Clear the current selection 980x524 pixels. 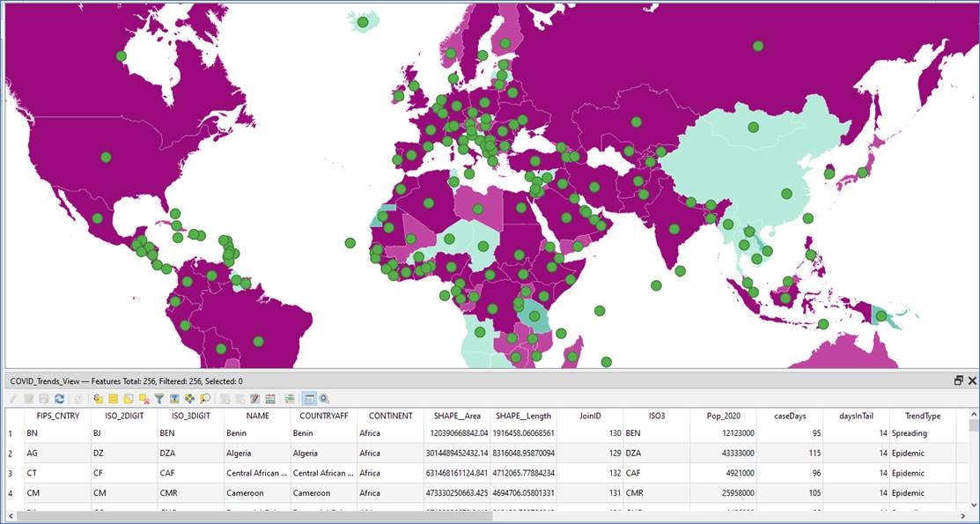[x=144, y=399]
